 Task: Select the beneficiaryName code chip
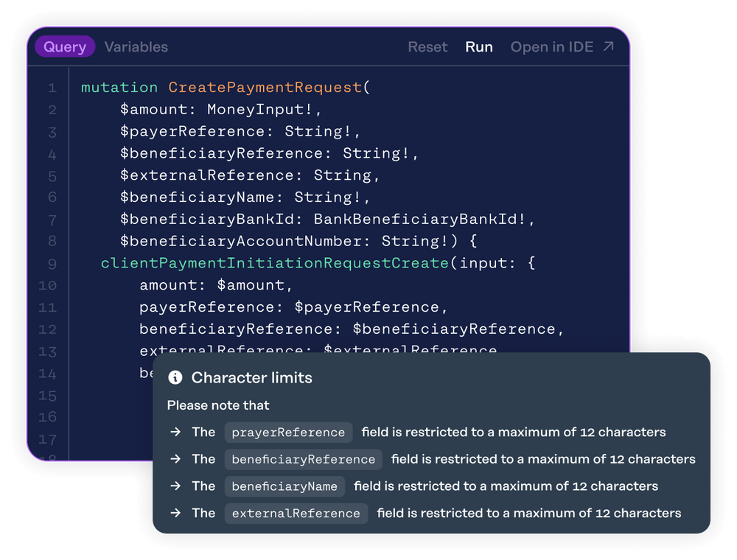pyautogui.click(x=284, y=486)
